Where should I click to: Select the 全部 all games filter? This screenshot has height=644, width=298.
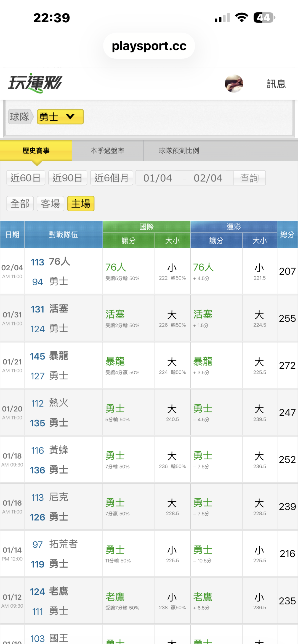pos(20,204)
